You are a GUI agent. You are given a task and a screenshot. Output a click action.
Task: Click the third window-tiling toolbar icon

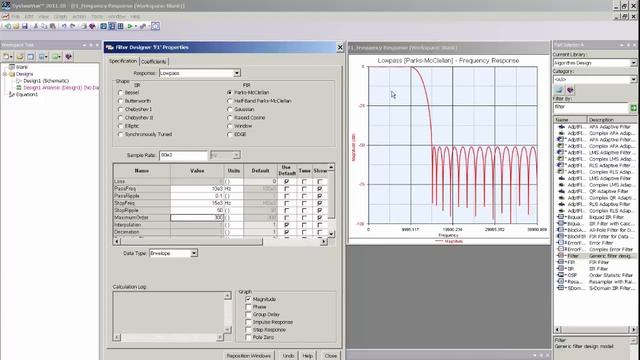(120, 26)
